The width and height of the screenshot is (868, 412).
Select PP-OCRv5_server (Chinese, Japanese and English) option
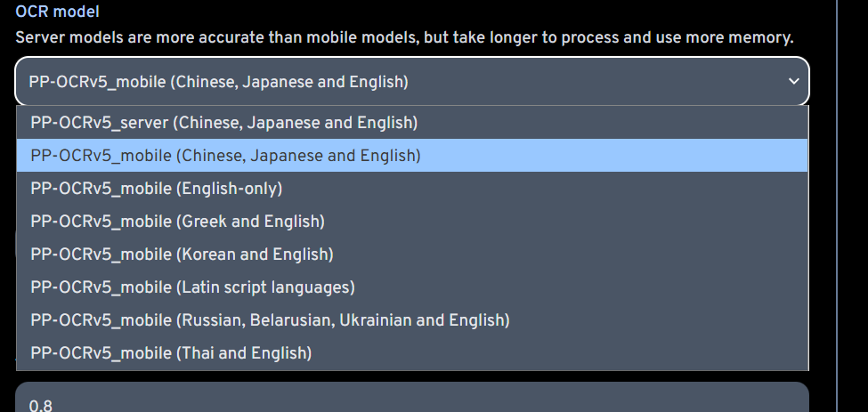pyautogui.click(x=223, y=122)
